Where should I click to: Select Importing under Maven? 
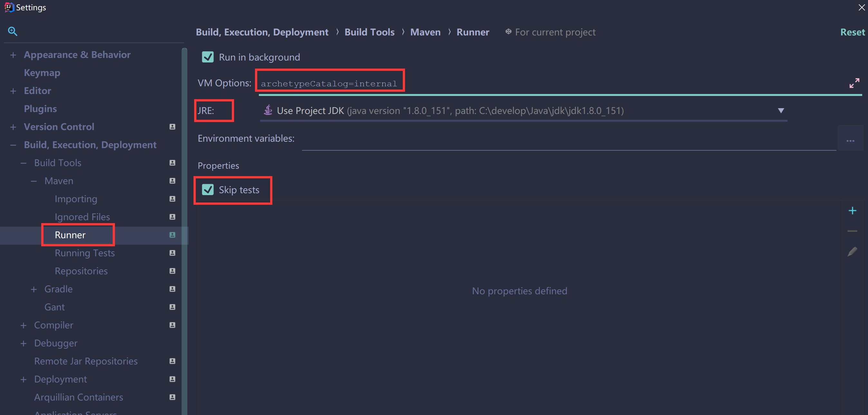pyautogui.click(x=76, y=199)
